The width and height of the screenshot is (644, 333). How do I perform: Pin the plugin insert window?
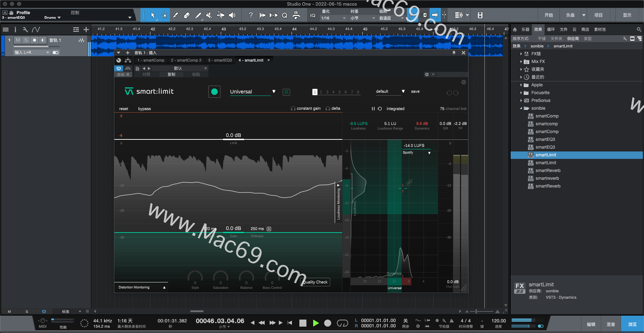pyautogui.click(x=454, y=53)
